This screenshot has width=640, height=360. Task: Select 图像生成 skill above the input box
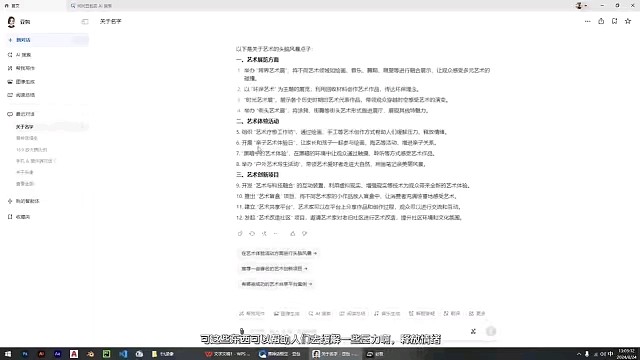tap(287, 313)
